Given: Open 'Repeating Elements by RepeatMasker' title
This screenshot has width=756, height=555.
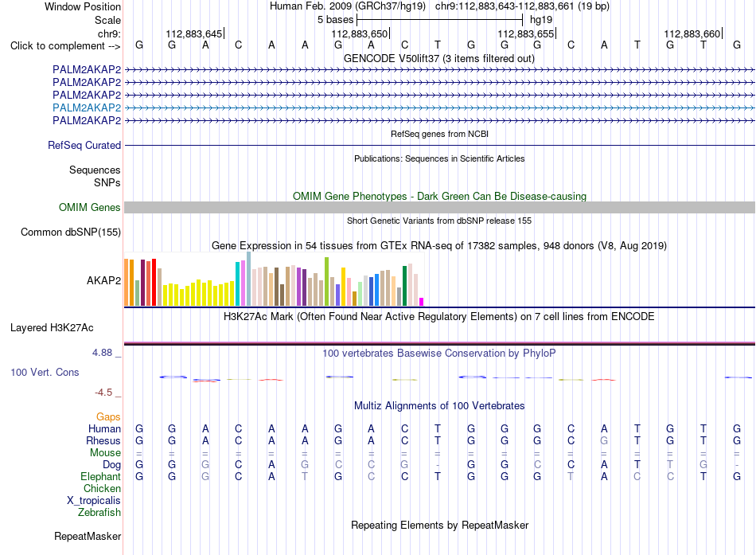Looking at the screenshot, I should point(439,525).
